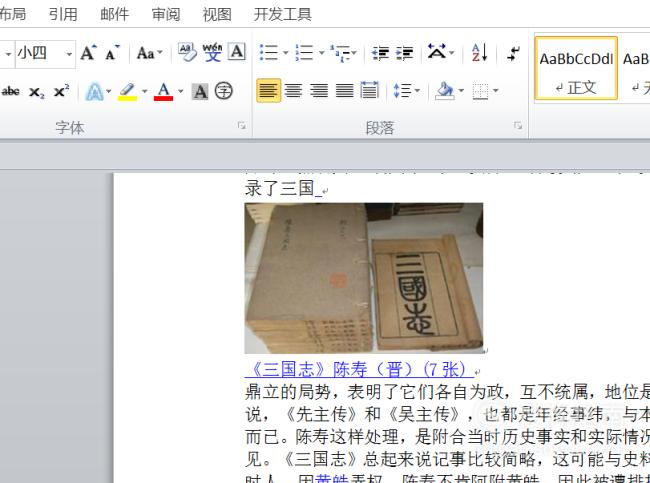Open the 字体 dialog launcher
This screenshot has height=483, width=650.
point(242,125)
